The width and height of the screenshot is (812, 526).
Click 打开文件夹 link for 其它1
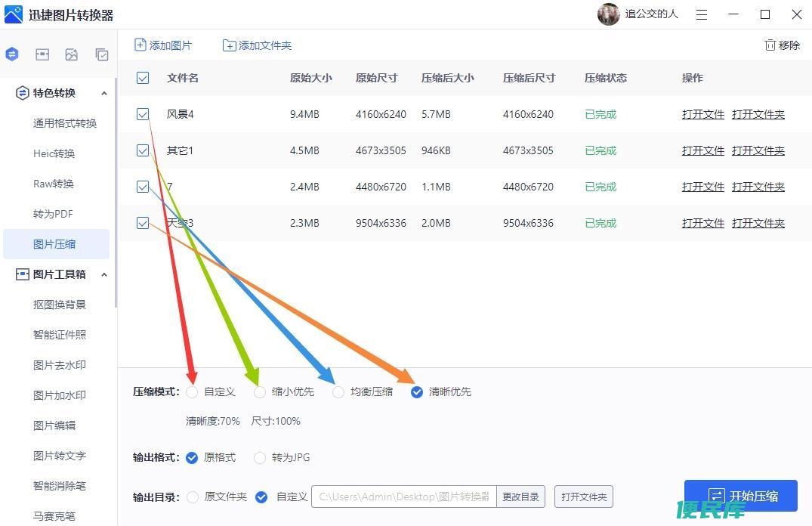758,150
